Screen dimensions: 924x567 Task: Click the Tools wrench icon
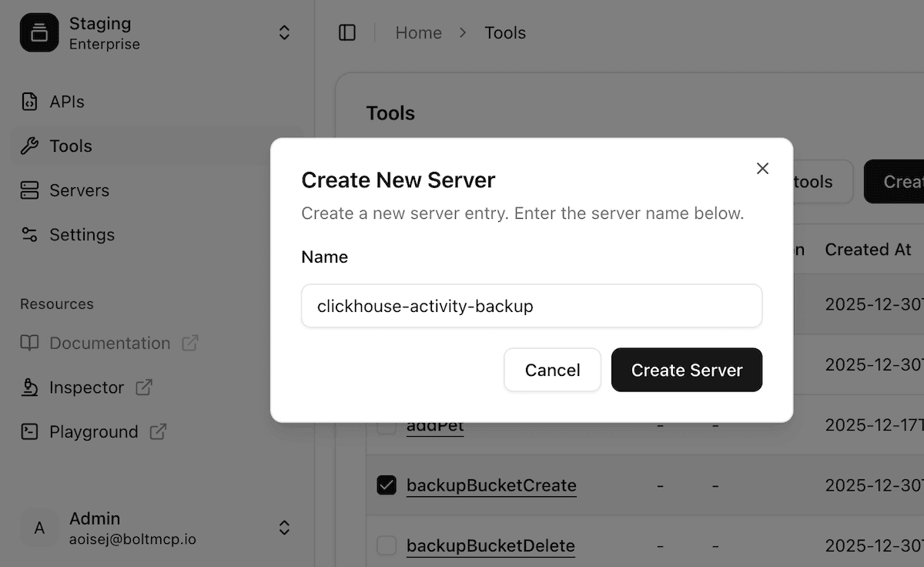29,146
